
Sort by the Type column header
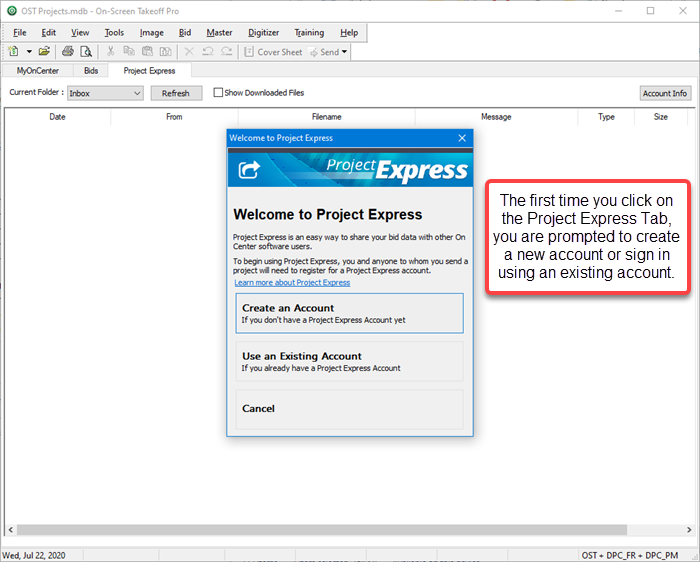pyautogui.click(x=606, y=117)
